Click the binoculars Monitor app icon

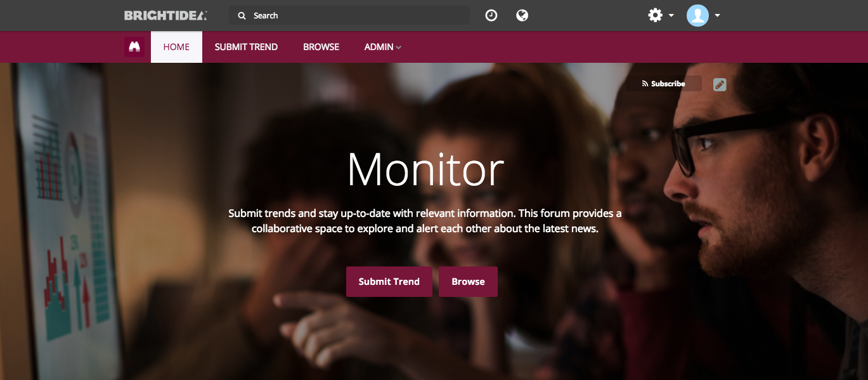pyautogui.click(x=134, y=47)
